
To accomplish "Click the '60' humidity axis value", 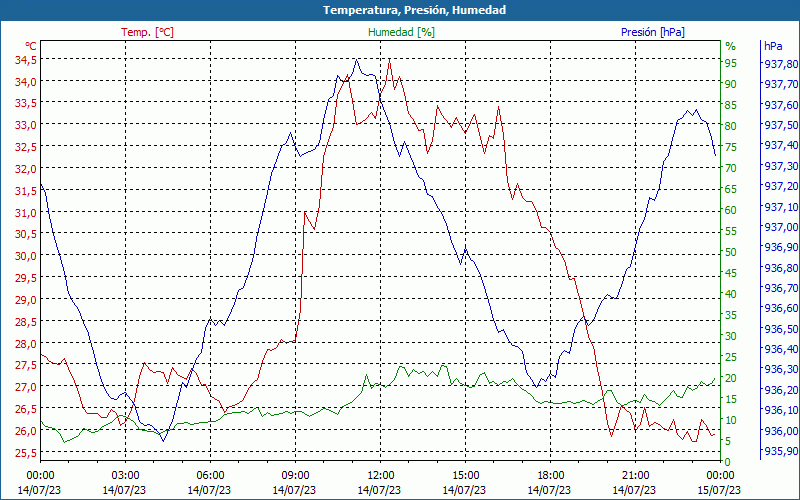I will 731,210.
